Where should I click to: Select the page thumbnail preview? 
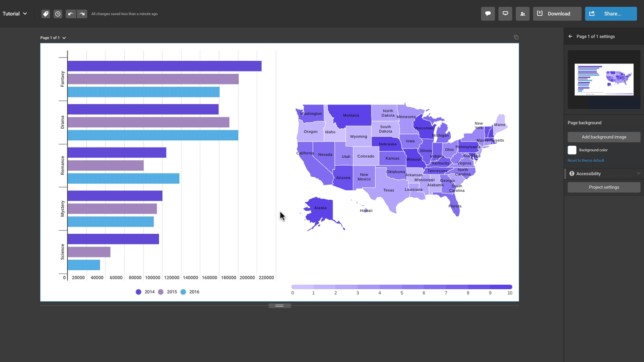[x=604, y=80]
